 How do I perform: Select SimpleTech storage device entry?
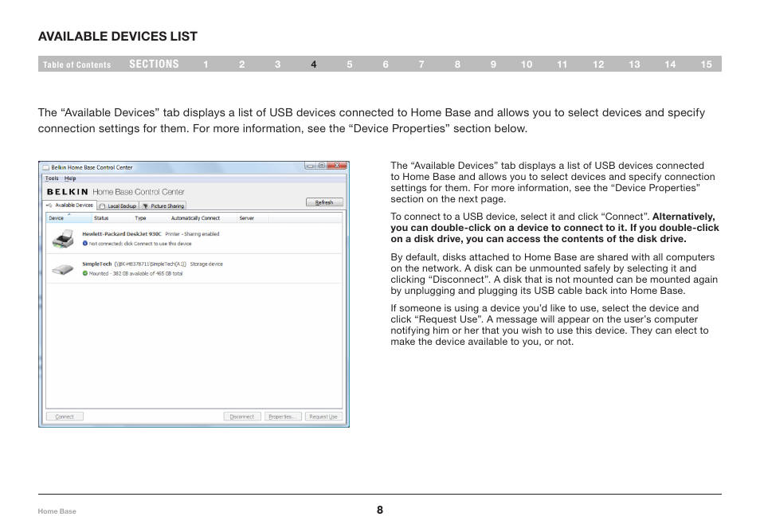(194, 268)
